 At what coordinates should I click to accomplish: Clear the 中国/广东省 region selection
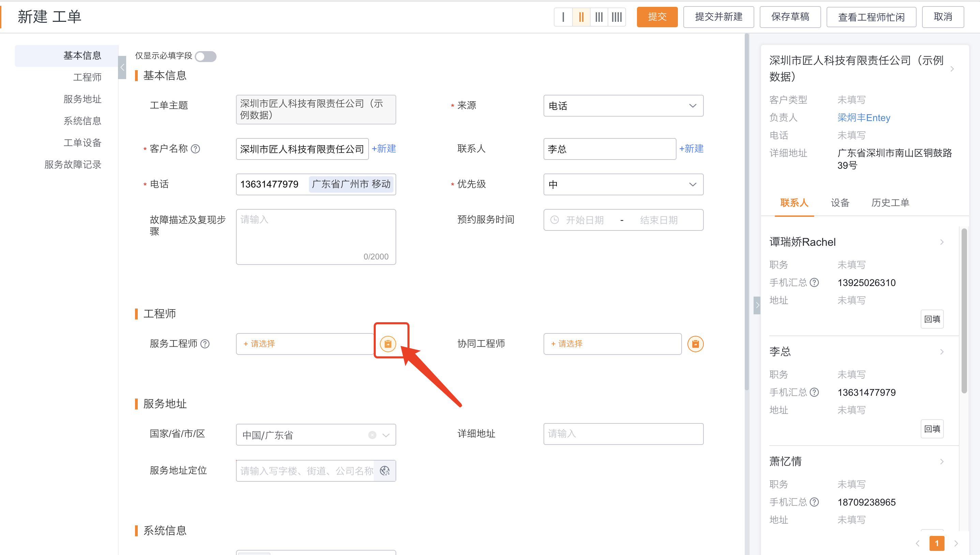click(x=372, y=435)
